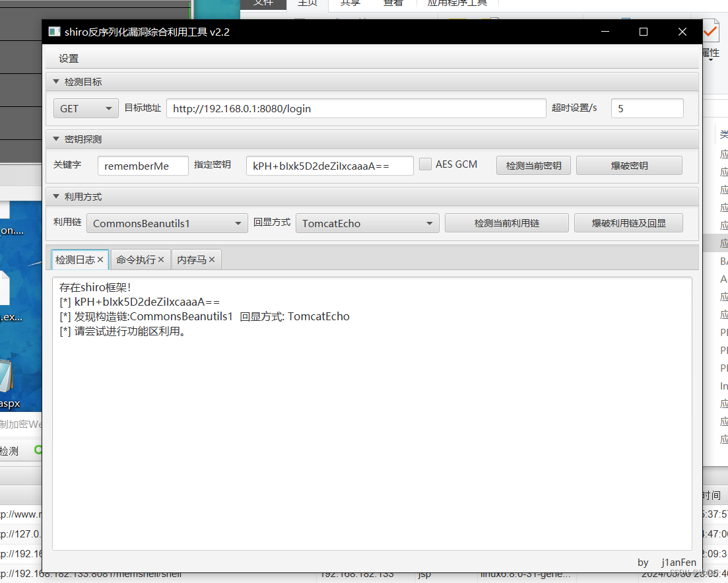728x583 pixels.
Task: Open the 利用链 CommonsBeanutils1 dropdown
Action: 167,223
